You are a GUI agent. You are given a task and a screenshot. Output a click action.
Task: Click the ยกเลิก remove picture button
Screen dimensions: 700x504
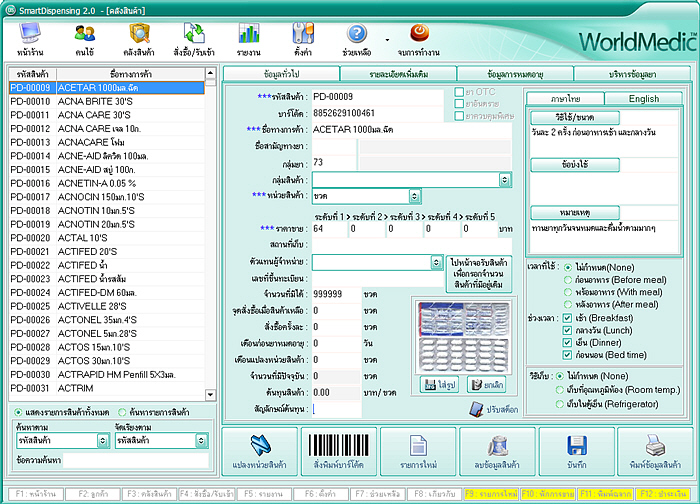(487, 384)
